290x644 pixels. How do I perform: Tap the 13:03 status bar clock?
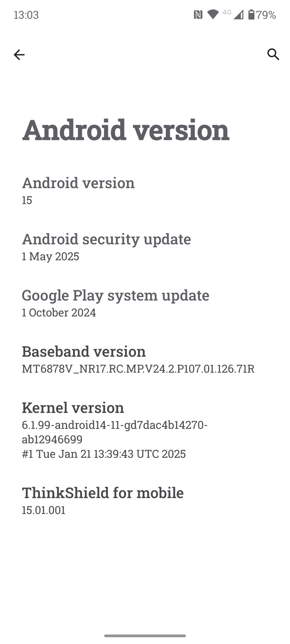(x=26, y=15)
